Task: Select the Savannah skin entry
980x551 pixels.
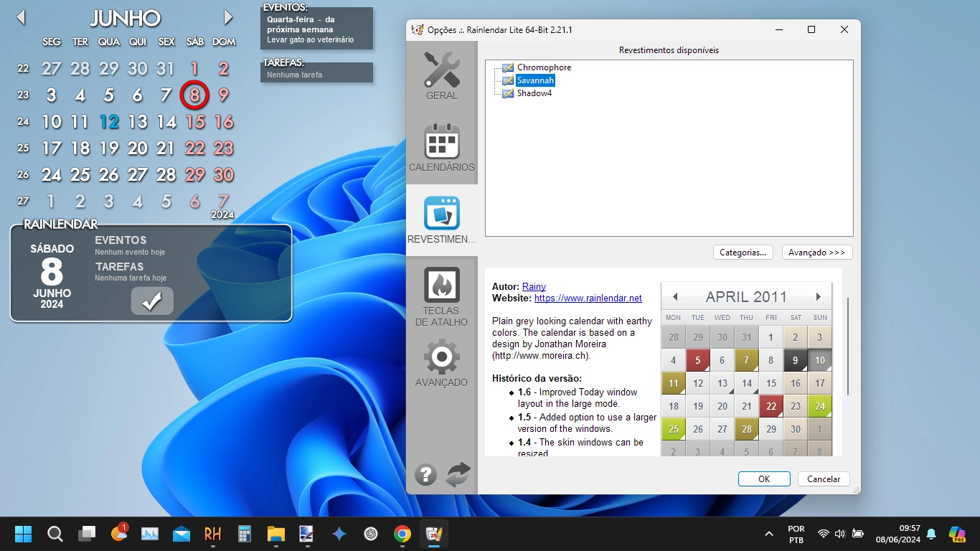Action: pyautogui.click(x=535, y=80)
